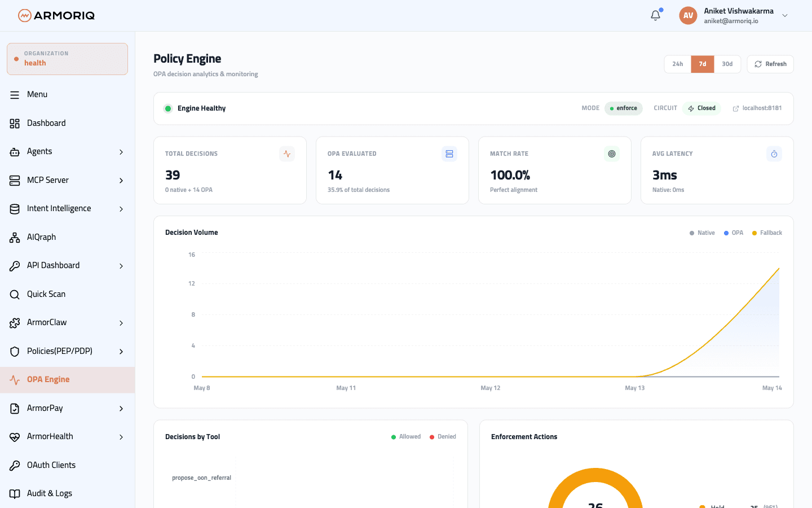Expand the Intent Intelligence chevron
The width and height of the screenshot is (812, 508).
click(x=121, y=209)
